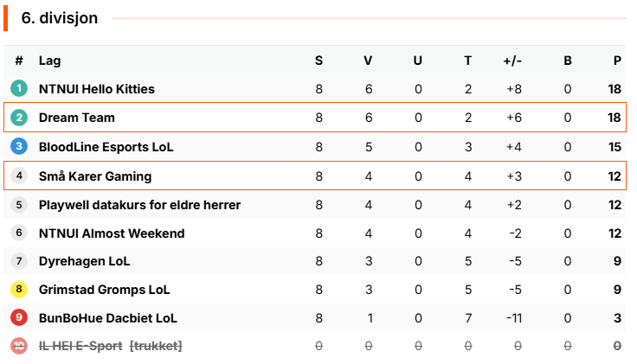The width and height of the screenshot is (637, 364).
Task: Open the Dream Team team link
Action: pos(77,118)
